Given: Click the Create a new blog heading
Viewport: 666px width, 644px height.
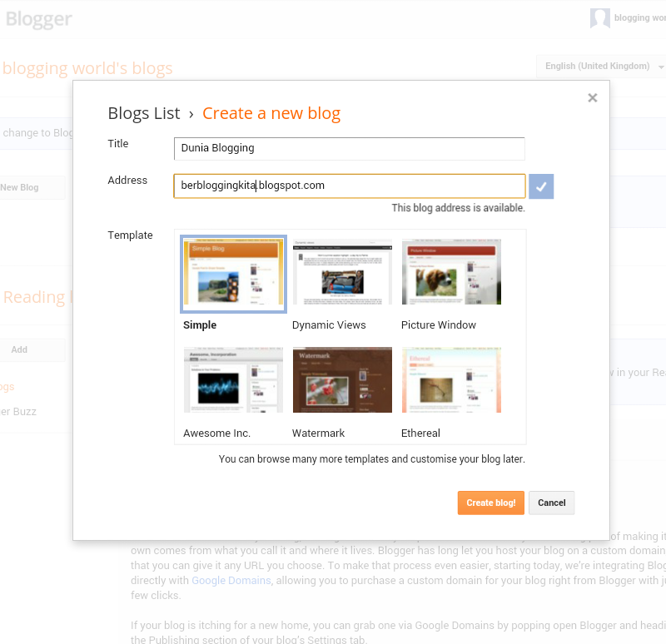Looking at the screenshot, I should [x=271, y=113].
